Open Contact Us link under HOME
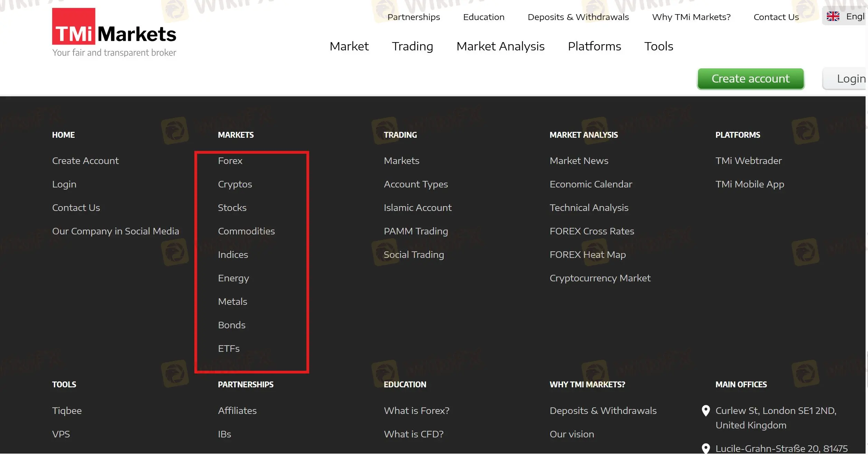868x455 pixels. 76,207
